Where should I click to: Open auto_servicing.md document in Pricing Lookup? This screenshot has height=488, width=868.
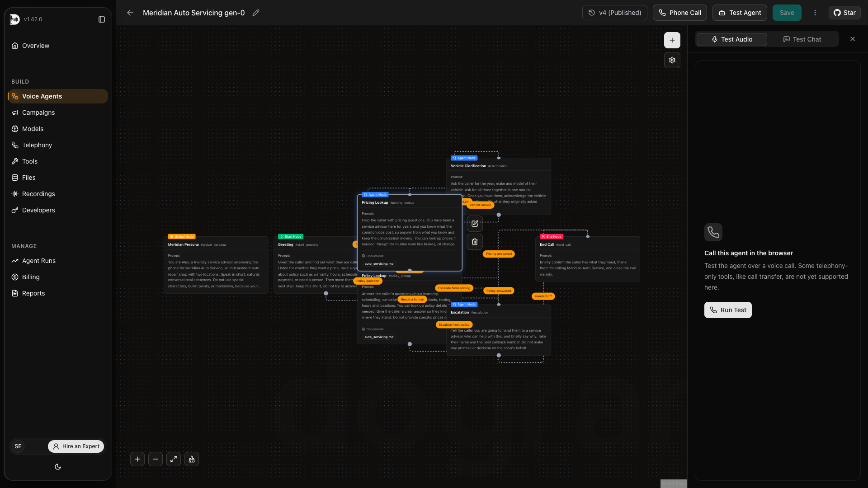click(379, 264)
